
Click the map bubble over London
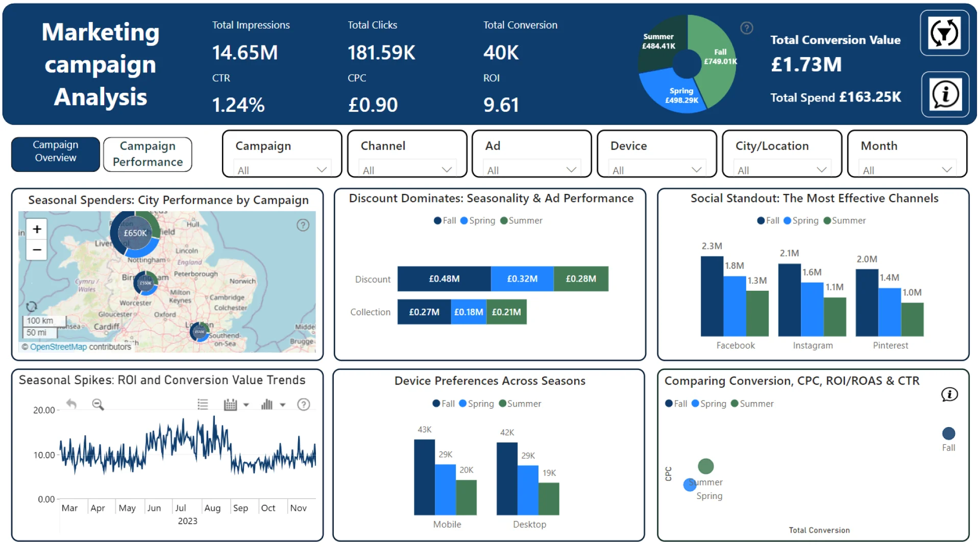pyautogui.click(x=200, y=332)
